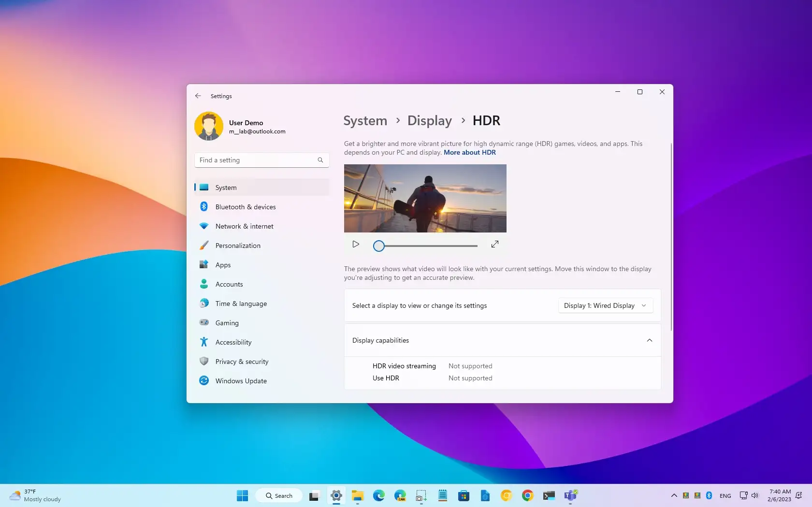812x507 pixels.
Task: Select the Apps sidebar icon
Action: 204,264
